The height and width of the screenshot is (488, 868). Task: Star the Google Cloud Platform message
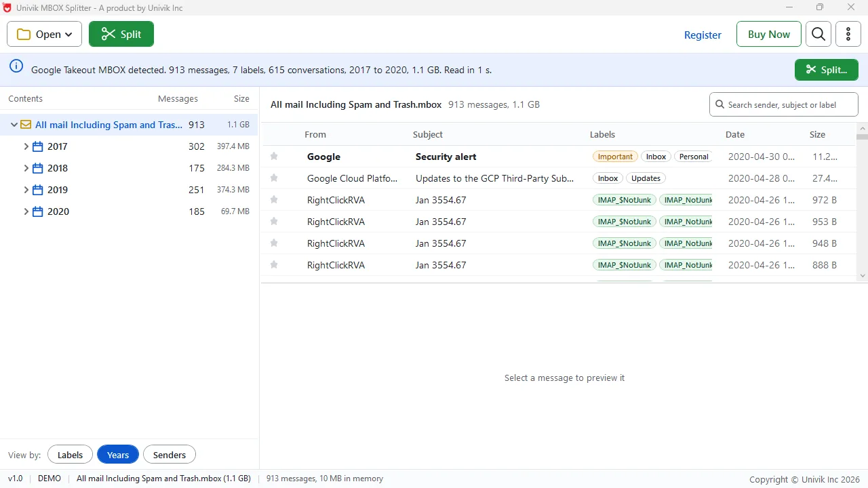tap(274, 178)
